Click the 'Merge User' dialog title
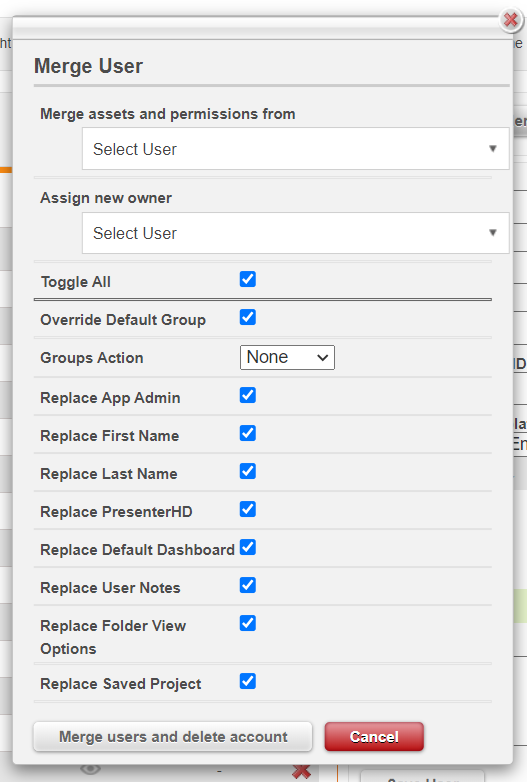This screenshot has width=527, height=782. (x=88, y=66)
